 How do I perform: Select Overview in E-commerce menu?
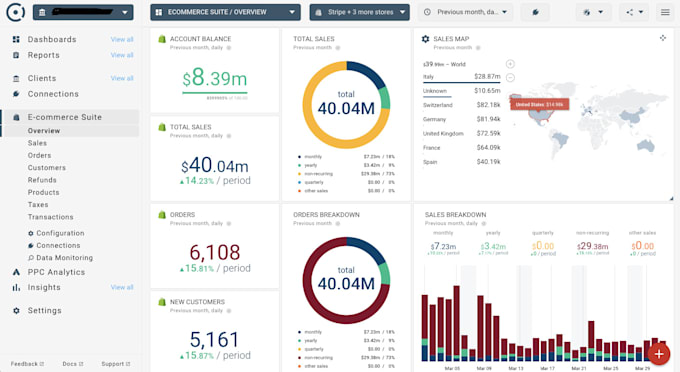click(44, 131)
